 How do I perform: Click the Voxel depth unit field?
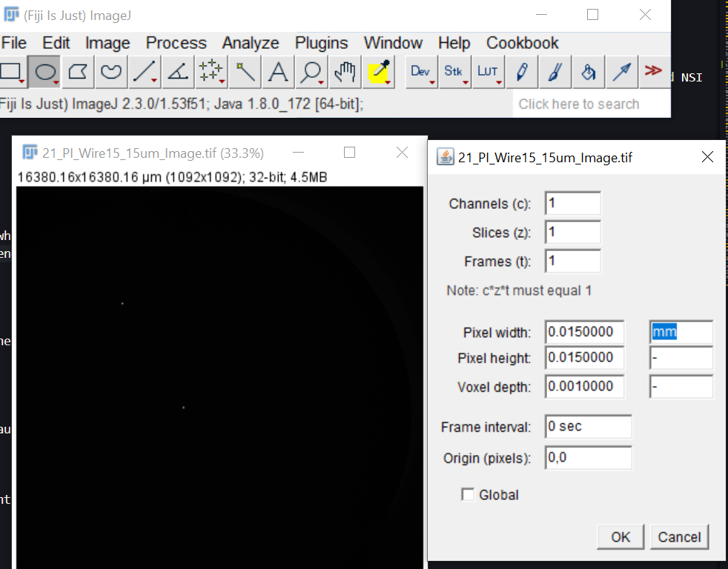click(x=681, y=387)
